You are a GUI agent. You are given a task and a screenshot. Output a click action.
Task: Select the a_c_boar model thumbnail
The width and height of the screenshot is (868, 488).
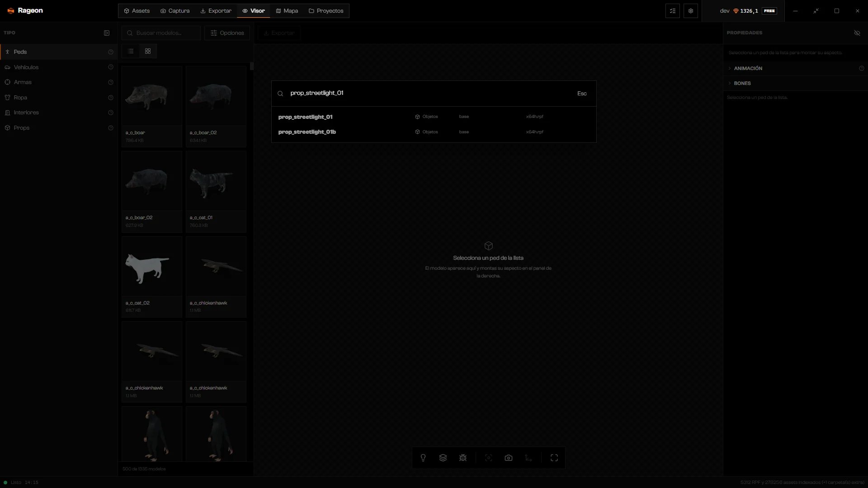click(152, 107)
